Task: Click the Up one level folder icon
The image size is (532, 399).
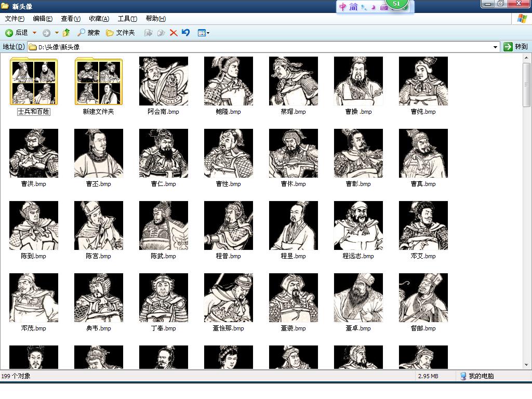Action: pyautogui.click(x=66, y=33)
